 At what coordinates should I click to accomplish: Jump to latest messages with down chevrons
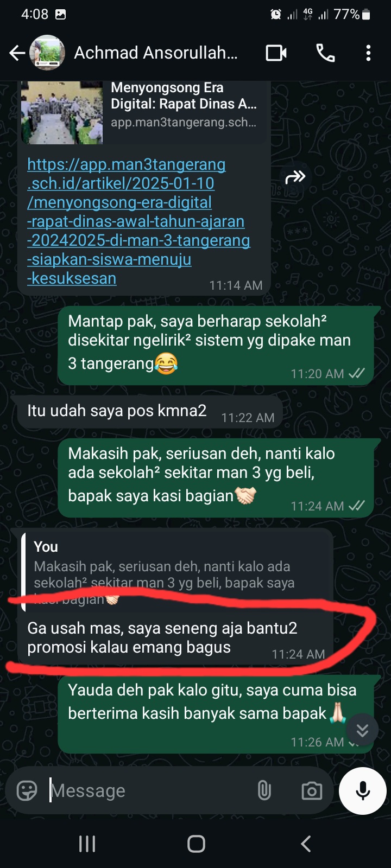coord(362,730)
